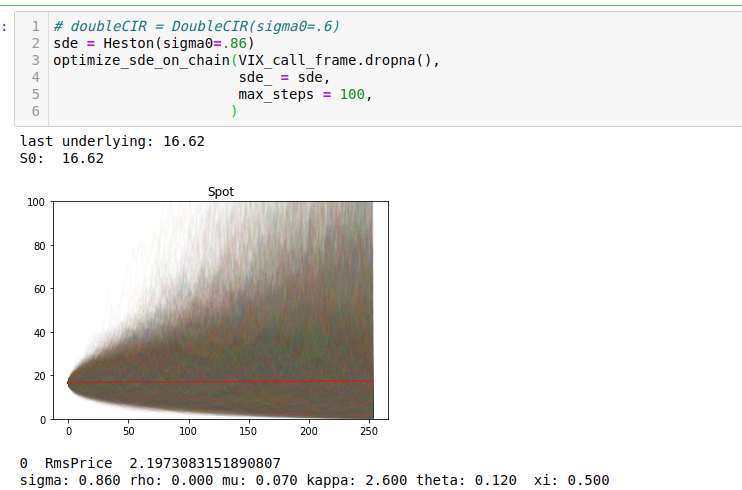Image resolution: width=742 pixels, height=490 pixels.
Task: Click the S0: 16.62 output line
Action: click(62, 158)
